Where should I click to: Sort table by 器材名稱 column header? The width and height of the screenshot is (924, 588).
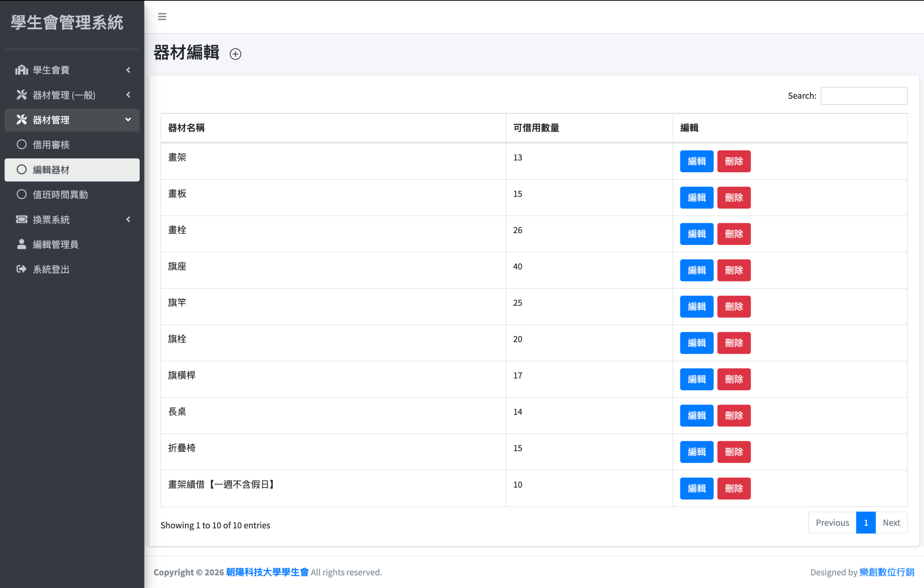(186, 128)
